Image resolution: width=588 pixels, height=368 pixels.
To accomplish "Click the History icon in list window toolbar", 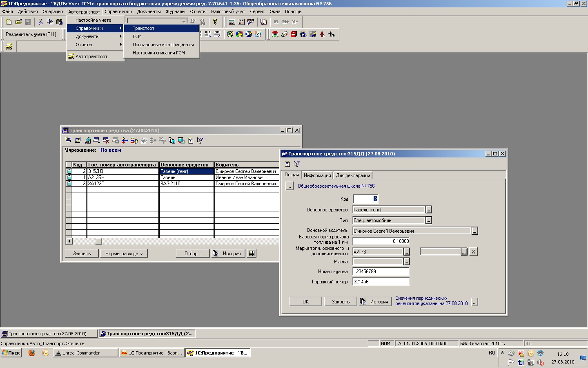I will pyautogui.click(x=172, y=141).
